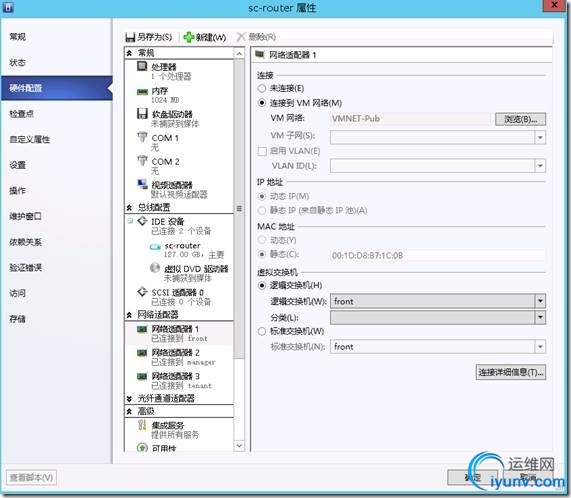The height and width of the screenshot is (498, 571).
Task: Select Network Adapter 3 card icon
Action: (142, 376)
